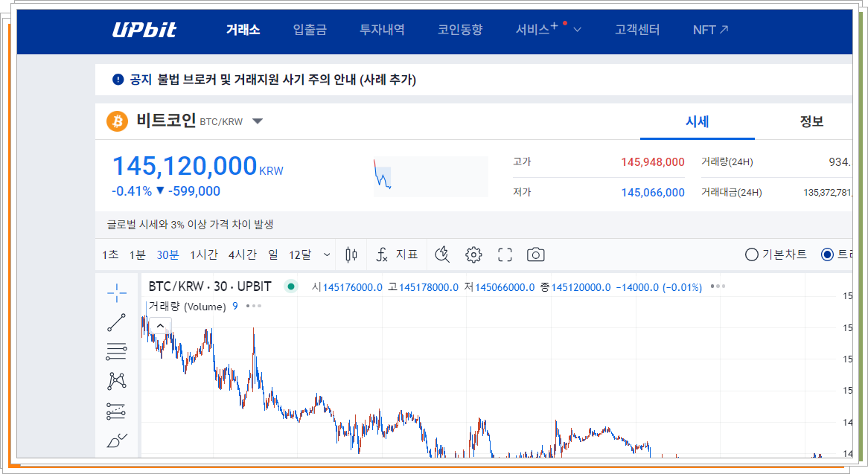Click the low price 145,066,000
The height and width of the screenshot is (474, 868).
(x=653, y=193)
